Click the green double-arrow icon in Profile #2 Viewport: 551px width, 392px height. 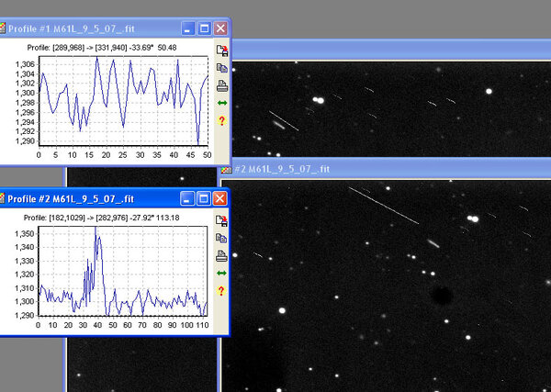pos(221,273)
